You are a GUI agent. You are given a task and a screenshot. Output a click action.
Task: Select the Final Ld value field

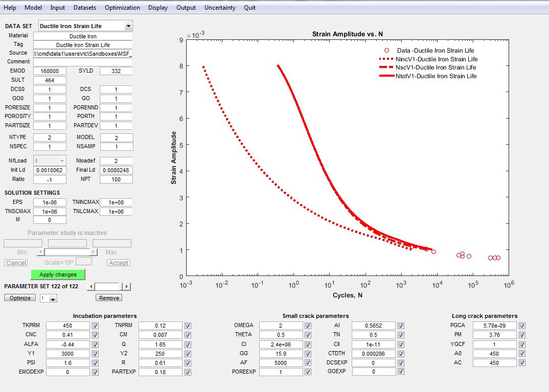pyautogui.click(x=116, y=170)
